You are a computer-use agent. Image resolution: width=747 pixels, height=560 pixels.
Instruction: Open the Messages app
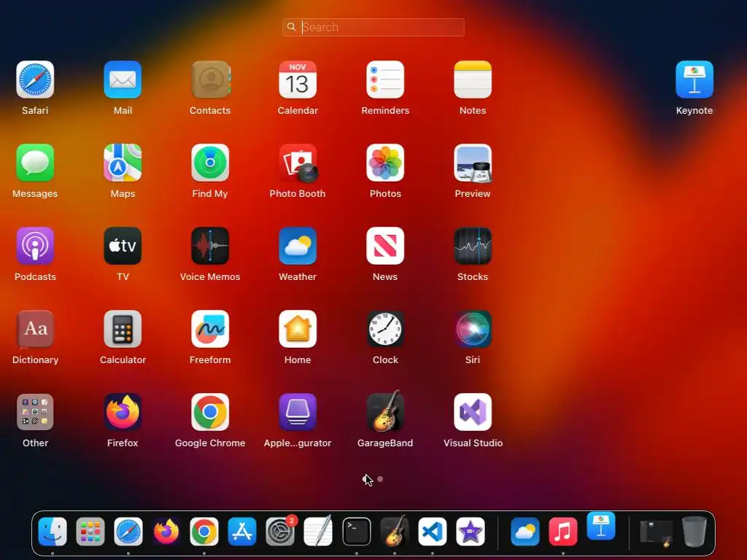pos(35,163)
